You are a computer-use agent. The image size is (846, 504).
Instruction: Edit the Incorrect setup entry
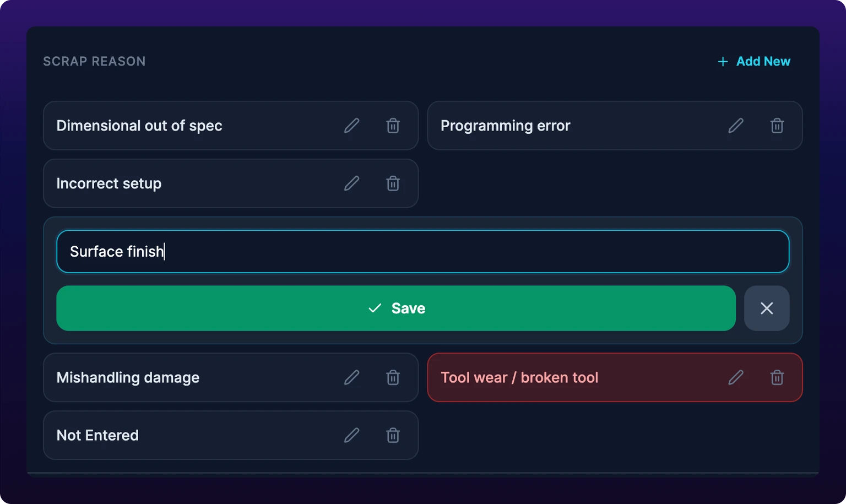[x=351, y=183]
